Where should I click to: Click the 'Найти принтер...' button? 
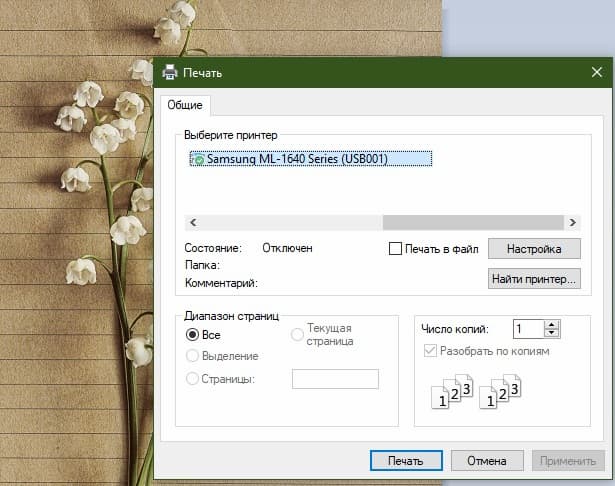[x=534, y=279]
